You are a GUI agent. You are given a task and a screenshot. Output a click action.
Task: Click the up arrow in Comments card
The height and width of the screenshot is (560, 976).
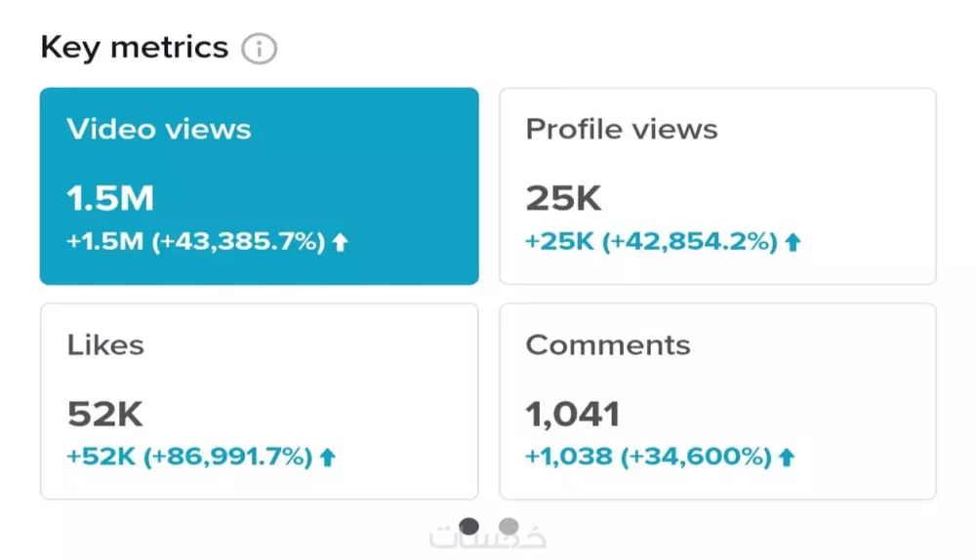(x=787, y=457)
